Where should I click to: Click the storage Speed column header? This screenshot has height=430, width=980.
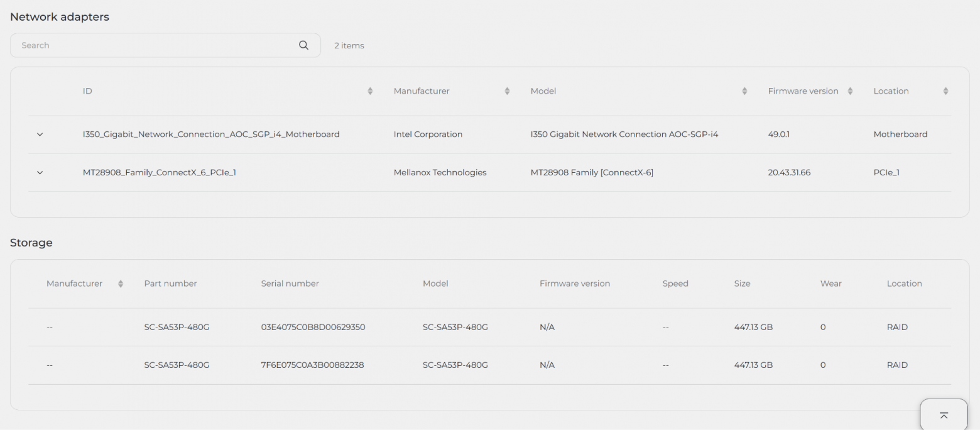coord(675,284)
